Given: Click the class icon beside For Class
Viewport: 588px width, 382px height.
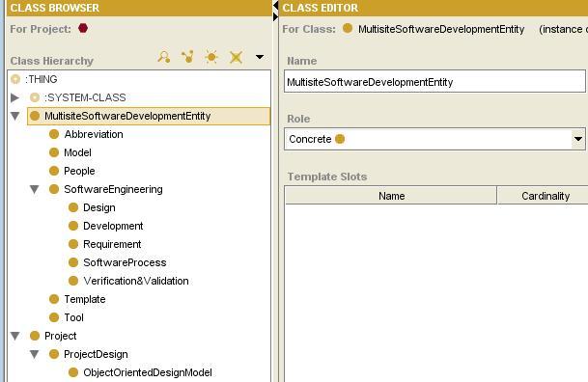Looking at the screenshot, I should 348,28.
